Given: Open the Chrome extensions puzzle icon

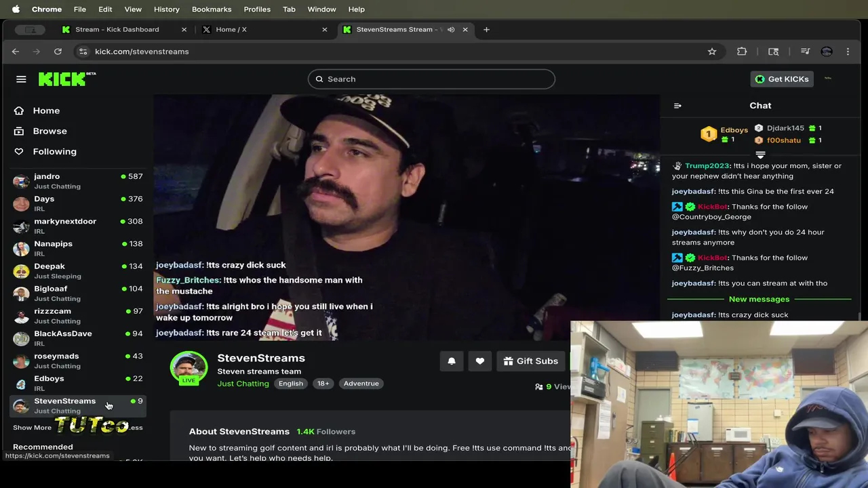Looking at the screenshot, I should (742, 52).
